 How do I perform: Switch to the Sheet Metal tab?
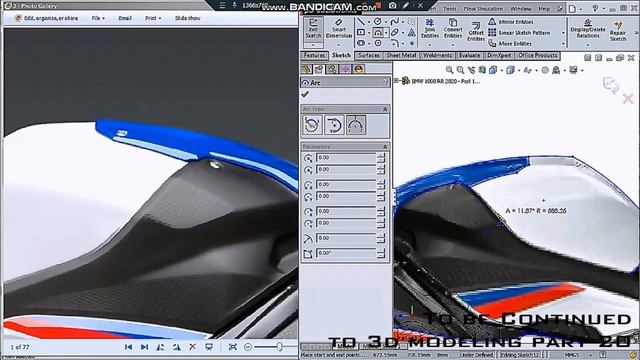pos(401,56)
